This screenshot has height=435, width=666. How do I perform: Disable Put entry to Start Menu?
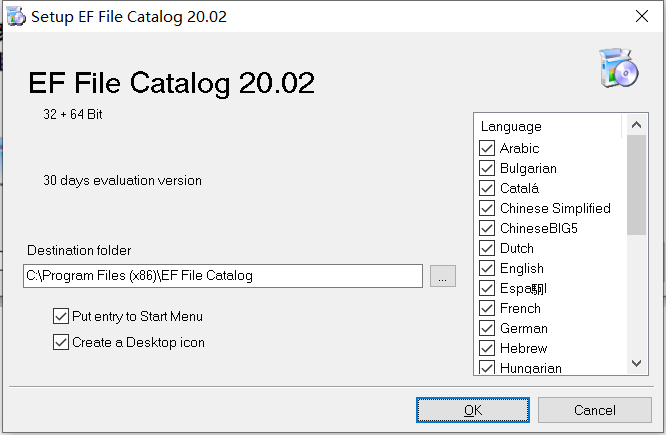[x=61, y=316]
